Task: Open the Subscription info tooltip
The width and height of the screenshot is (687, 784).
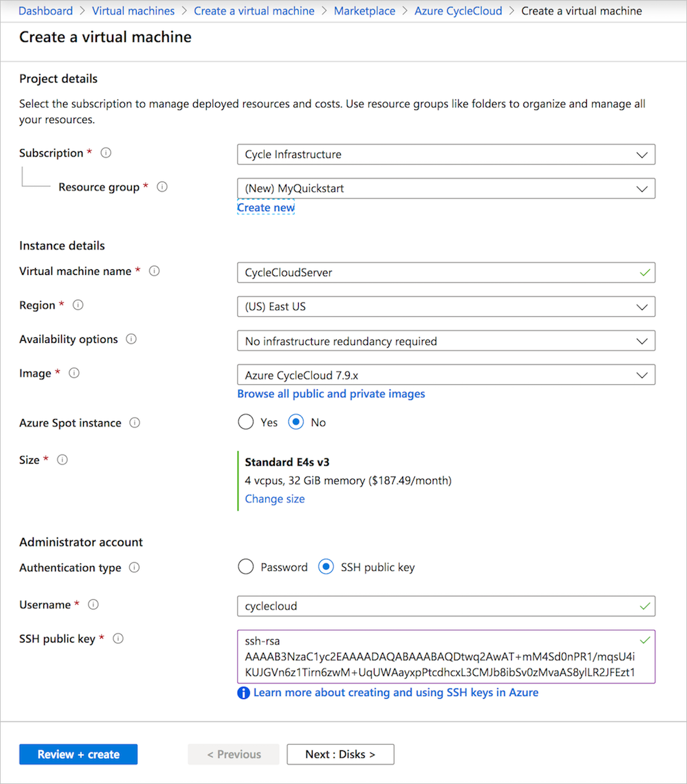Action: point(106,153)
